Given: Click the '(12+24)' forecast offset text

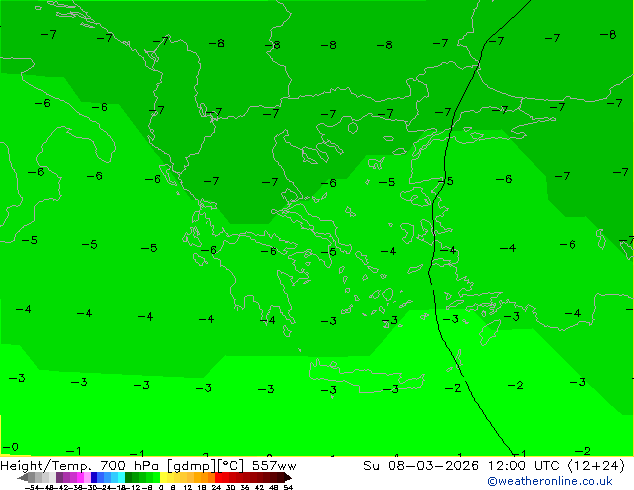Looking at the screenshot, I should tap(597, 466).
